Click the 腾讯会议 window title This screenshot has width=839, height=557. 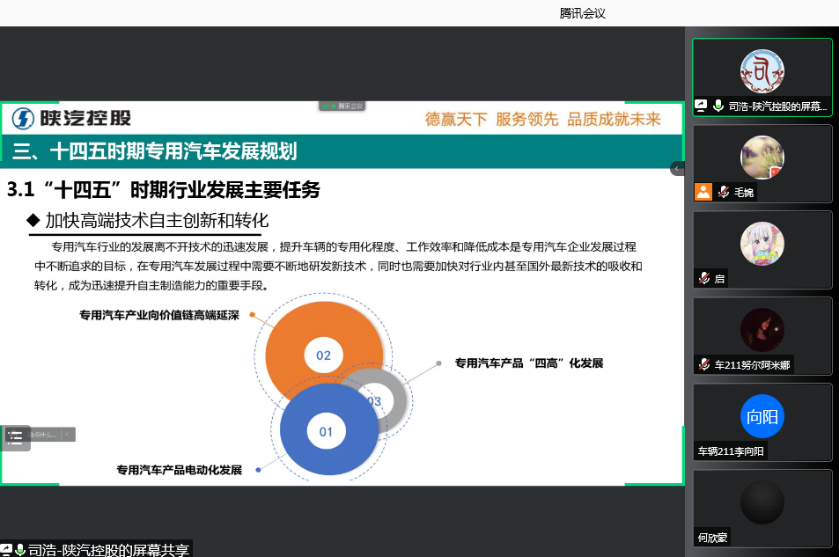(583, 13)
